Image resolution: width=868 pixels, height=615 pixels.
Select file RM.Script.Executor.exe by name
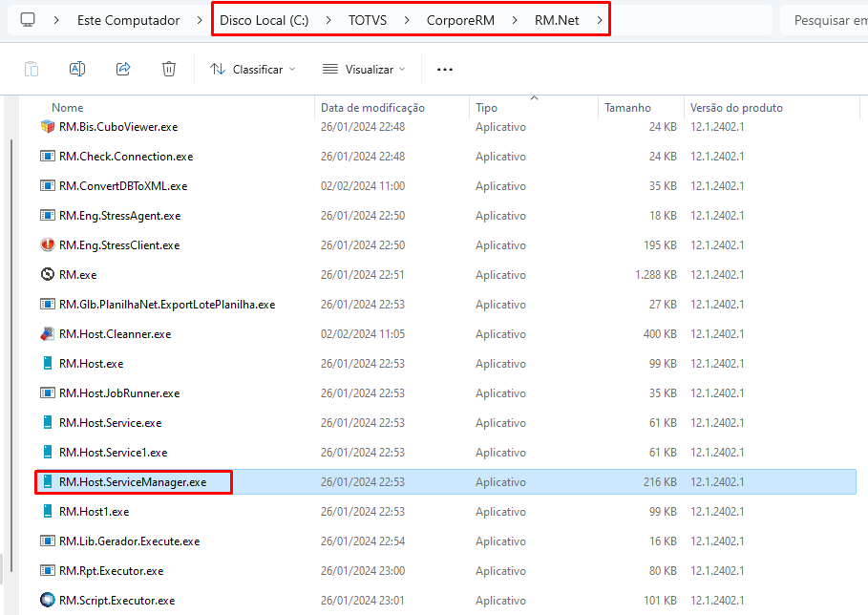[116, 601]
